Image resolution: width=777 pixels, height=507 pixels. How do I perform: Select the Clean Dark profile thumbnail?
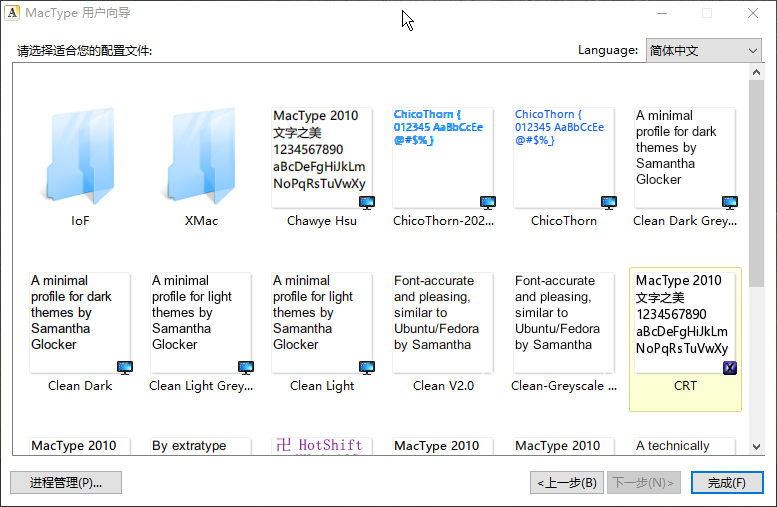(x=80, y=323)
